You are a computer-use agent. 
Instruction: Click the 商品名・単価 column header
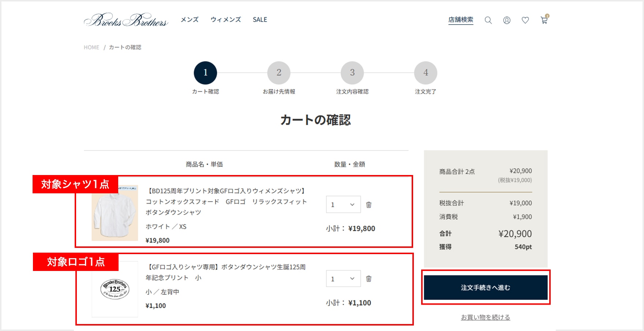[x=204, y=164]
